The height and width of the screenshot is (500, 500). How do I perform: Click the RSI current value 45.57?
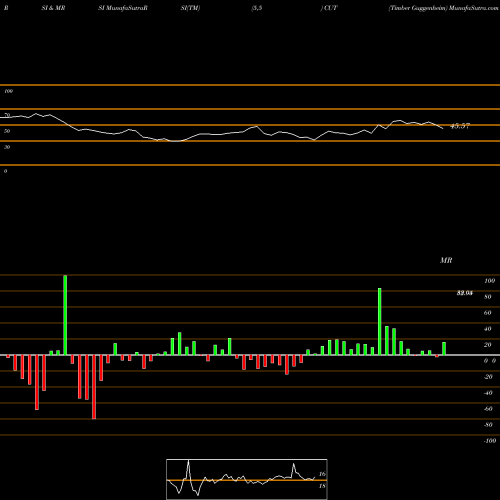[460, 126]
